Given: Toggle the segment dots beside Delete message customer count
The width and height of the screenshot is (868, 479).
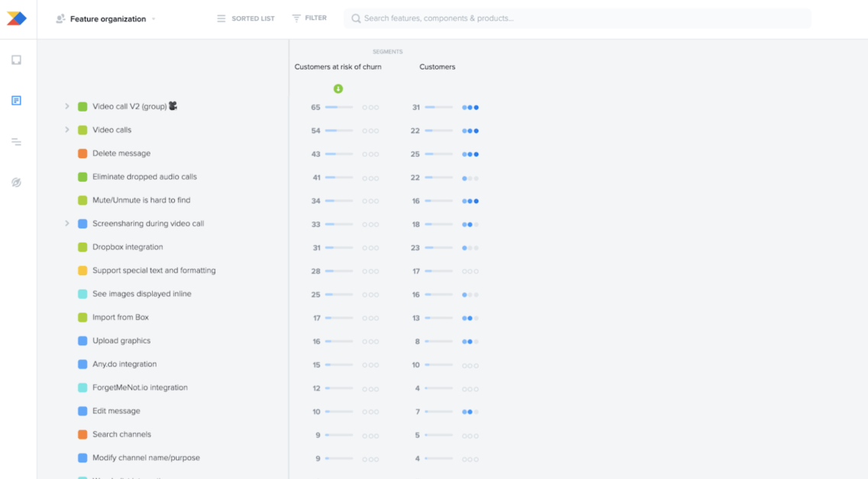Looking at the screenshot, I should pyautogui.click(x=470, y=154).
